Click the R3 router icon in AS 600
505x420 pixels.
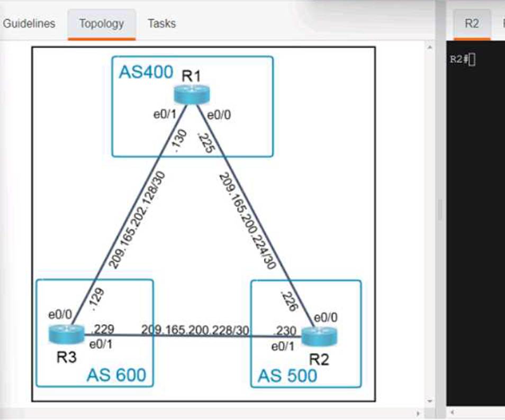(x=67, y=334)
